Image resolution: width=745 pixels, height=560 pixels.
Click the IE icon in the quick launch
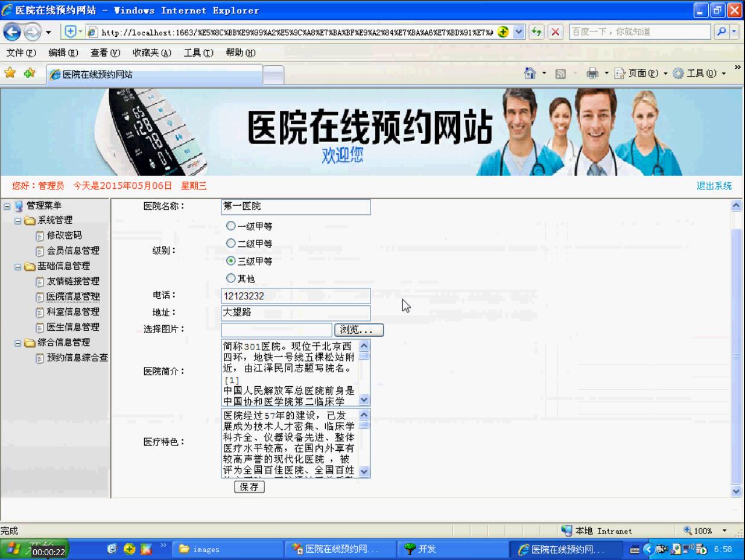[112, 549]
